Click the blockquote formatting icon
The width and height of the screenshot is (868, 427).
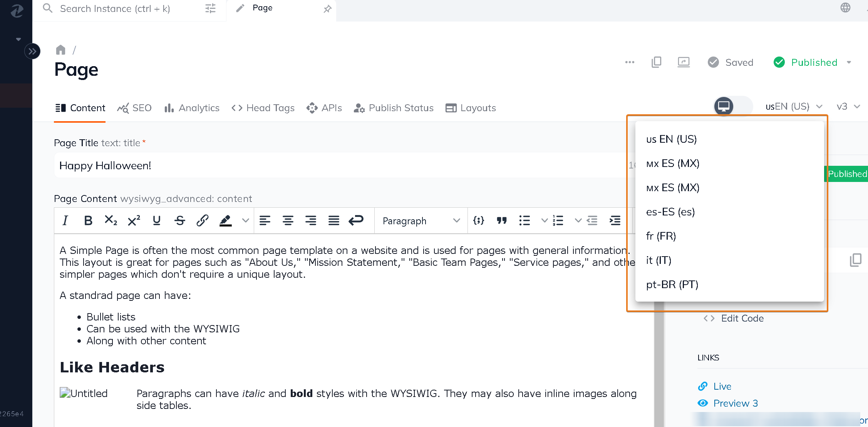click(x=501, y=221)
